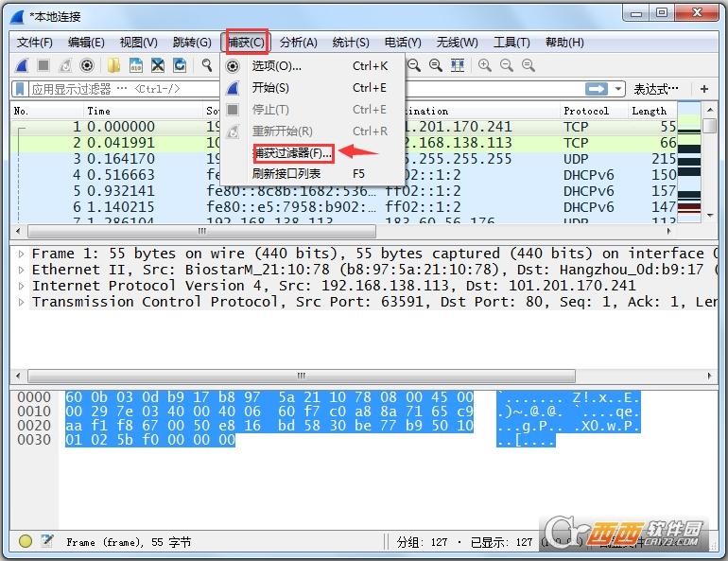The height and width of the screenshot is (561, 728).
Task: Open the 统计(S) menu
Action: pyautogui.click(x=351, y=43)
